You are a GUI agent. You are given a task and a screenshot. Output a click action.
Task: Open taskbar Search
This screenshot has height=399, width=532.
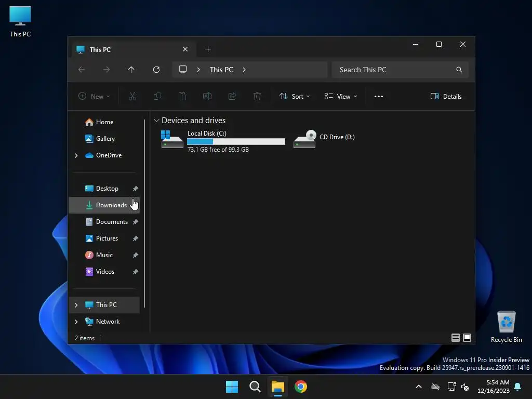[255, 387]
